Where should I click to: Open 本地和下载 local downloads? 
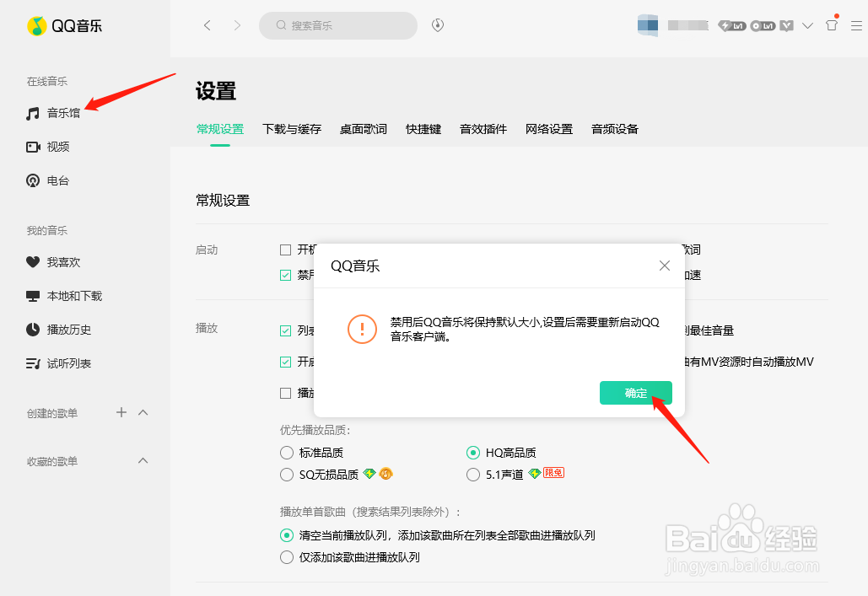[x=67, y=295]
